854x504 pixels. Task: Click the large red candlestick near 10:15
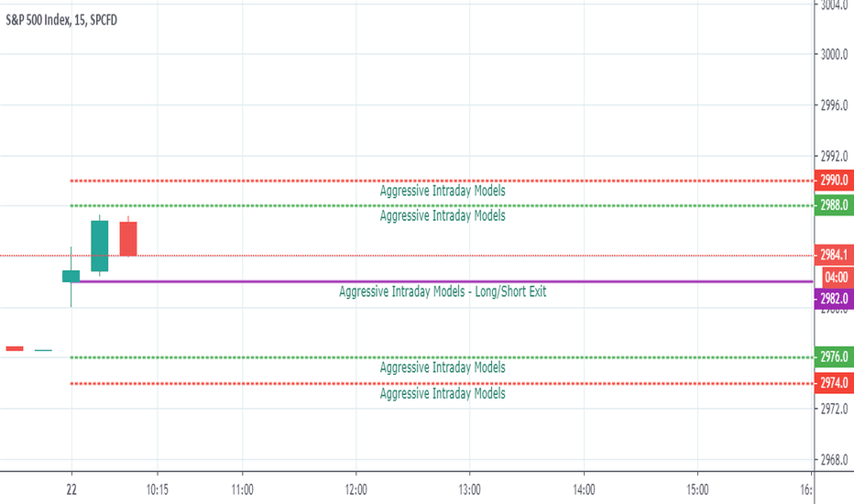[x=128, y=238]
